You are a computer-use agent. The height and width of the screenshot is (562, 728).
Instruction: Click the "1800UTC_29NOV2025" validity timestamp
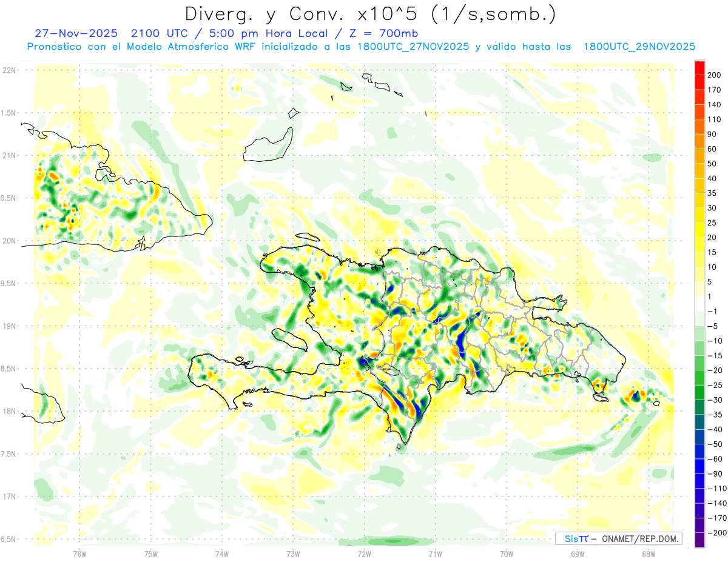pos(639,47)
